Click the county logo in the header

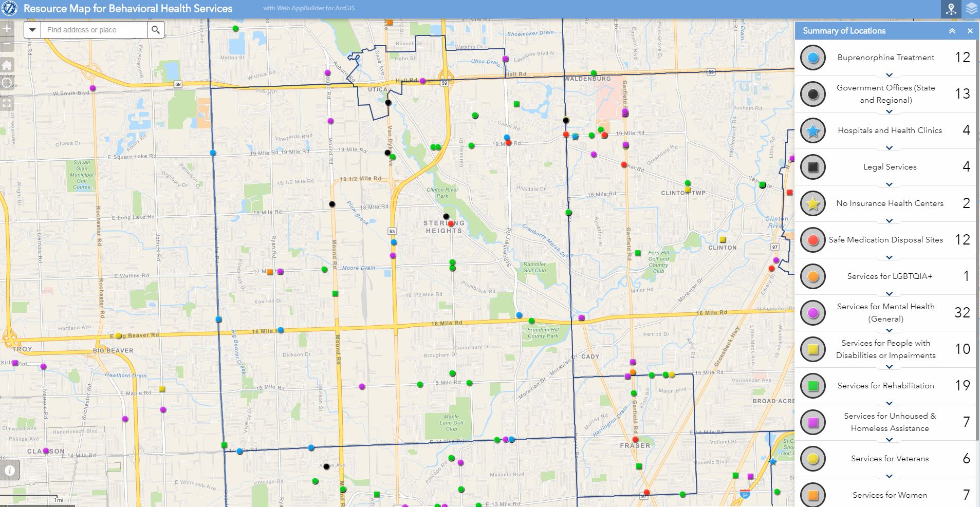[x=10, y=8]
